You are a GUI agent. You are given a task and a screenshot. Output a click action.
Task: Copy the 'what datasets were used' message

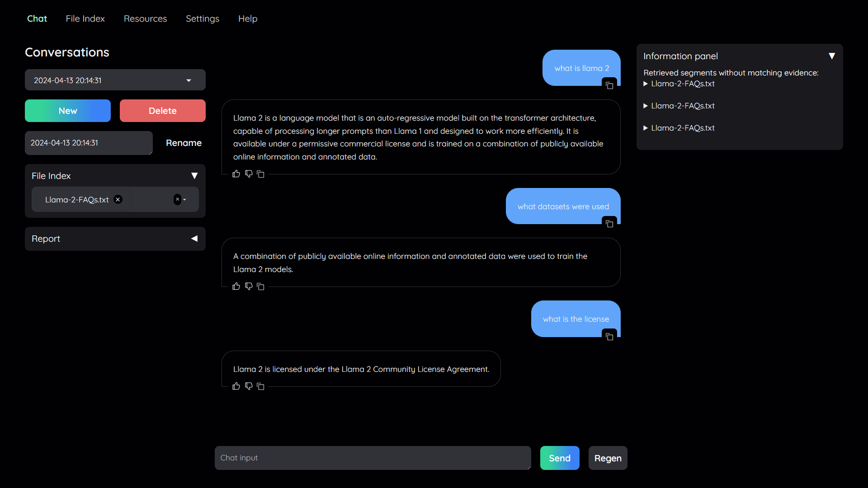click(609, 224)
